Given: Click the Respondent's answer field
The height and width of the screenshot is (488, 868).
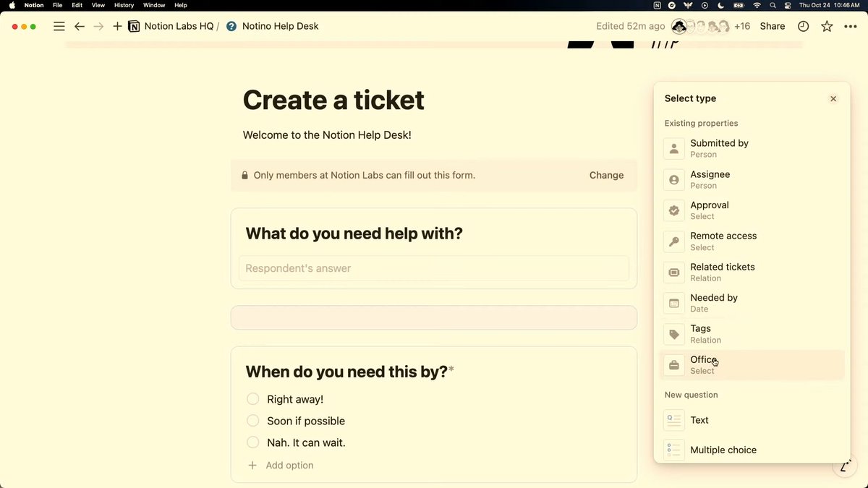Looking at the screenshot, I should click(x=434, y=268).
